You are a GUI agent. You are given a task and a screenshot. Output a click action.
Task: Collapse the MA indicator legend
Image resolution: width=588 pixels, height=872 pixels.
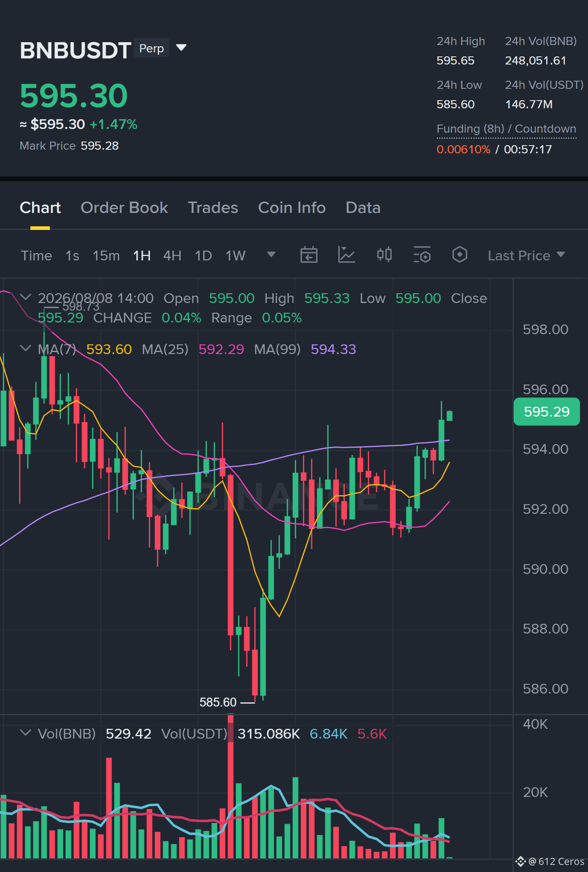pos(26,348)
